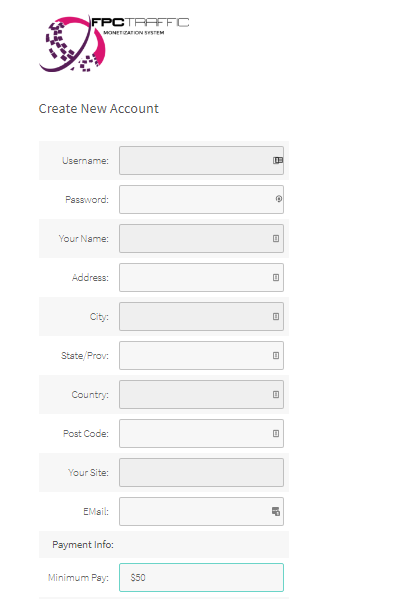Focus the Username input field

pos(201,160)
